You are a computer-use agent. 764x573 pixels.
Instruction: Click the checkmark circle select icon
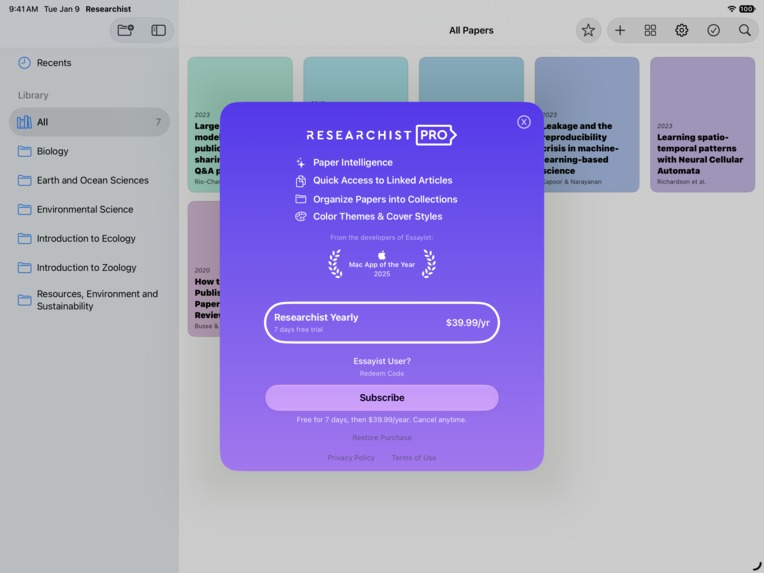713,30
